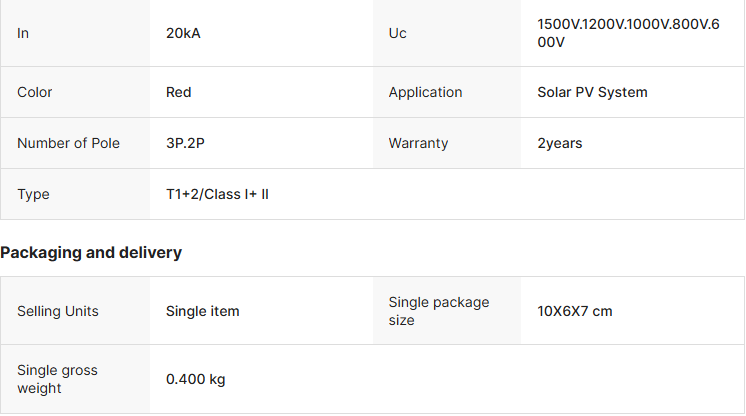Select the "0.400 kg" gross weight value

click(x=196, y=379)
